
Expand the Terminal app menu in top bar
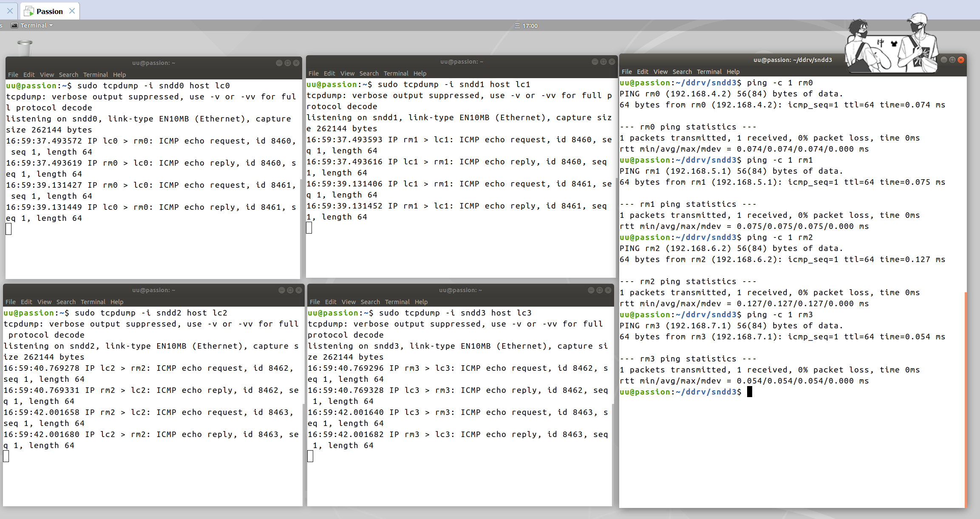pyautogui.click(x=34, y=25)
